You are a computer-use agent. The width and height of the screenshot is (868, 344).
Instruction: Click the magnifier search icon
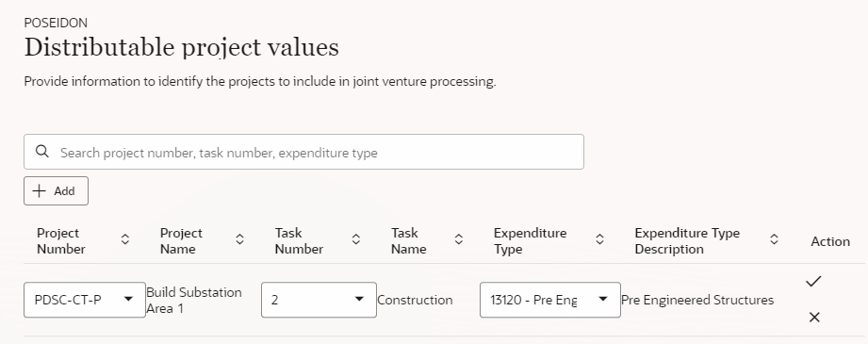42,152
